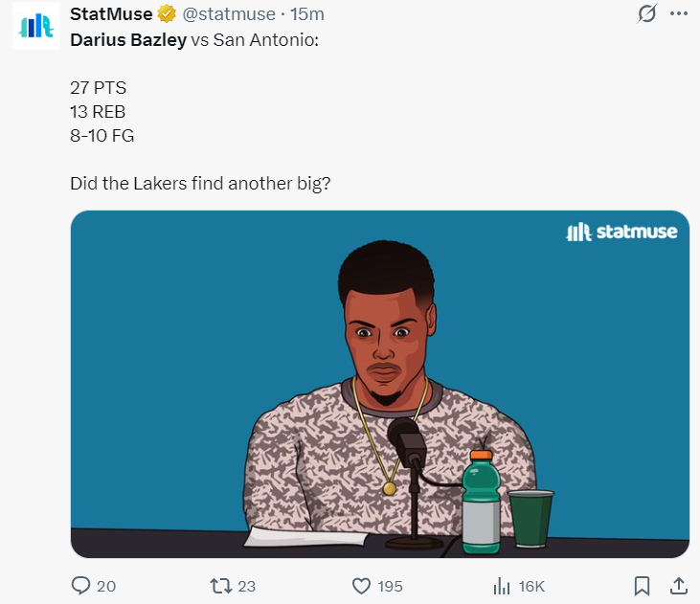Screen dimensions: 700x604
Task: Click the 195 likes count
Action: pos(390,586)
